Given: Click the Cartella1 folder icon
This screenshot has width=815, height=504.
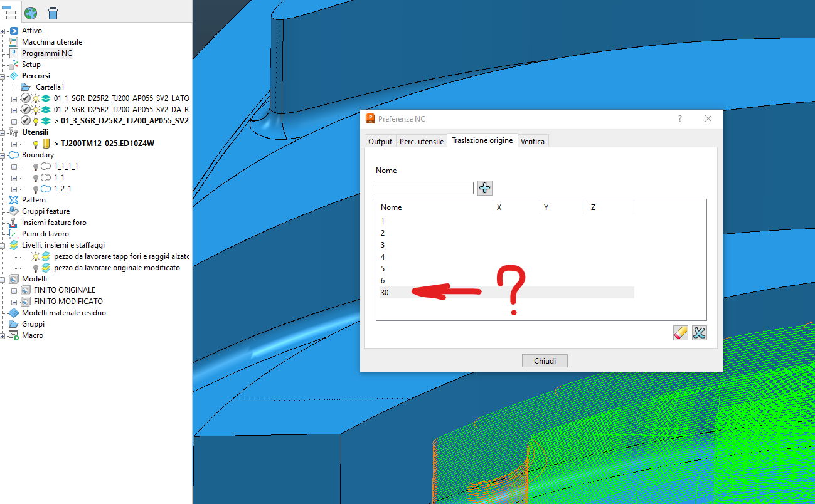Looking at the screenshot, I should click(26, 87).
